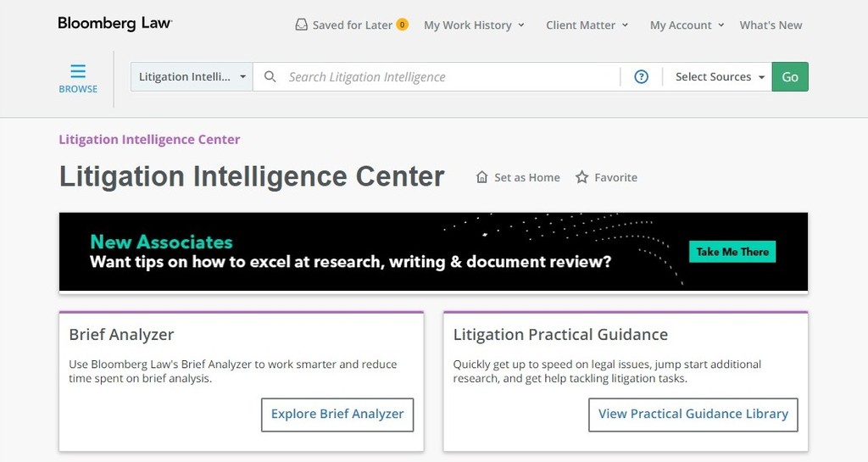Image resolution: width=868 pixels, height=462 pixels.
Task: Open the What's New link
Action: pyautogui.click(x=771, y=25)
